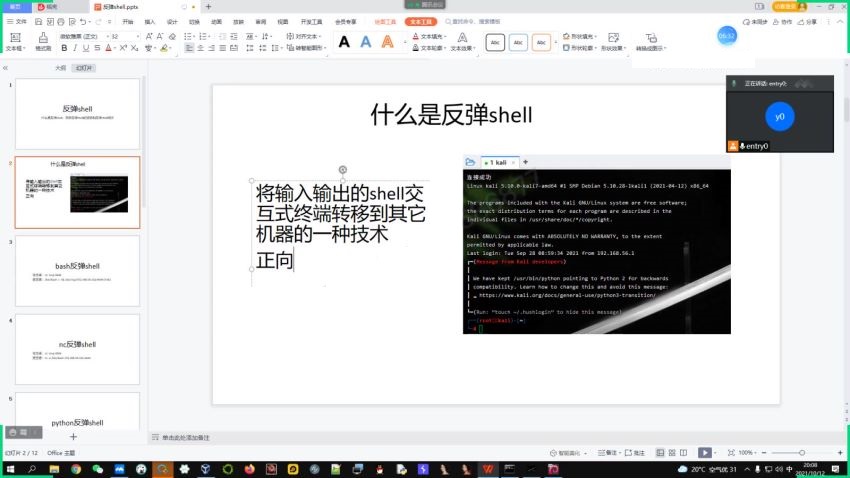This screenshot has width=850, height=478.
Task: Click the Print icon in the quick access bar
Action: coord(61,22)
